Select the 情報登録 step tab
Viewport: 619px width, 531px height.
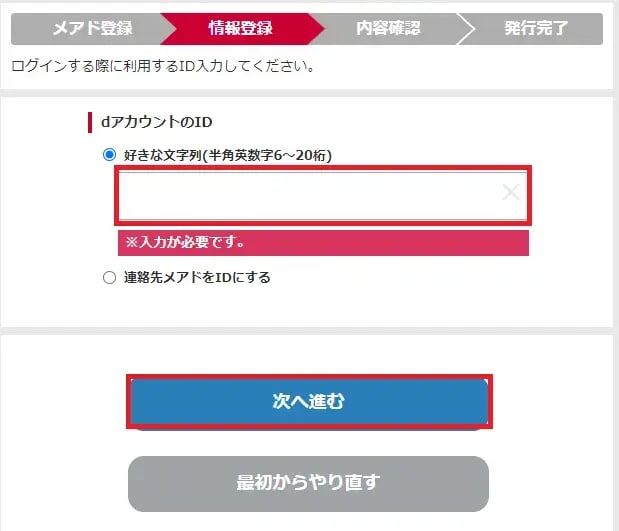point(240,28)
